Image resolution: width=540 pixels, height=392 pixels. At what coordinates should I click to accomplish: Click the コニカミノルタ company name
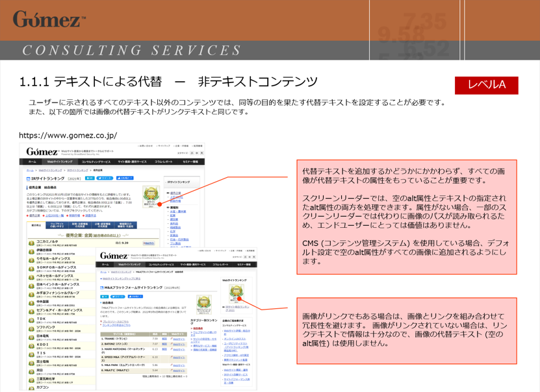[47, 241]
